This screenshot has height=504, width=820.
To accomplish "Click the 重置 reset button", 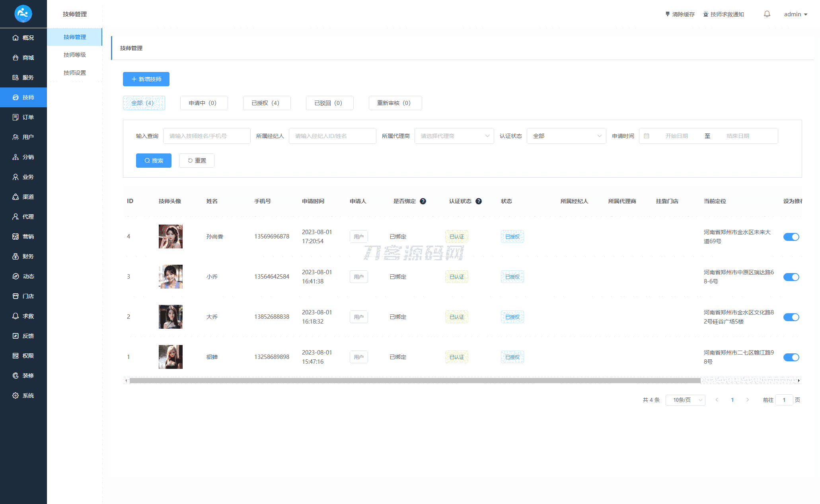I will click(x=197, y=161).
